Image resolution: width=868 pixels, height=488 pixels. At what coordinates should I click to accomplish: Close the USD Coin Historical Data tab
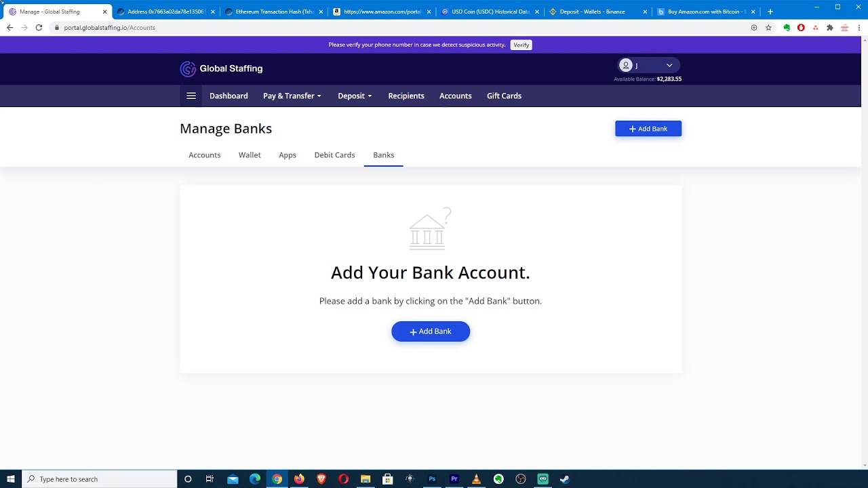click(x=537, y=12)
